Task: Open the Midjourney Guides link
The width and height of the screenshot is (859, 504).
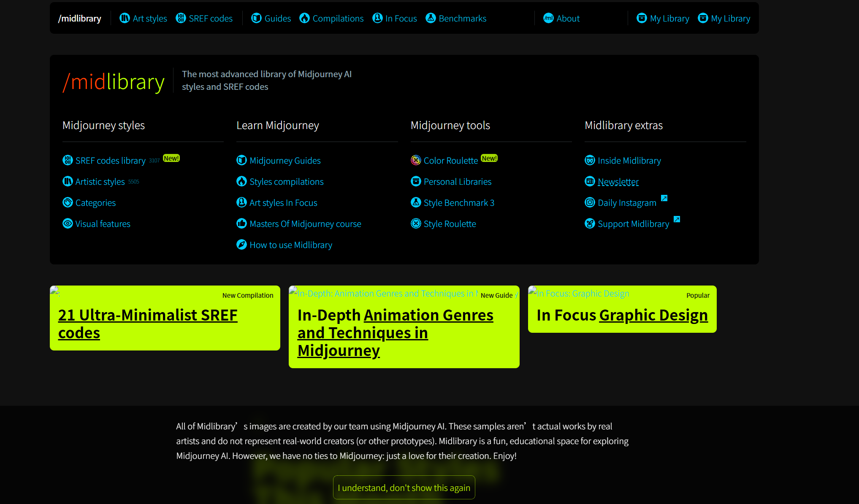Action: (285, 161)
